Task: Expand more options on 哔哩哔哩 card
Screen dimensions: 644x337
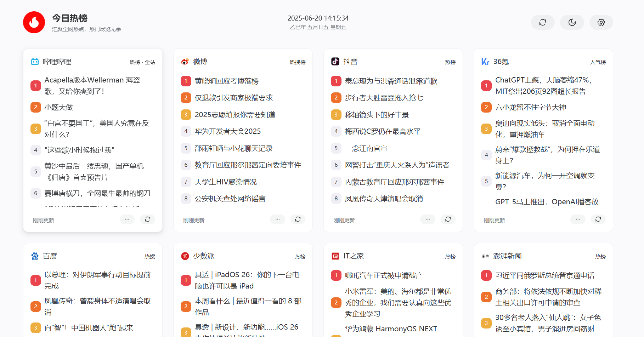Action: pyautogui.click(x=127, y=219)
